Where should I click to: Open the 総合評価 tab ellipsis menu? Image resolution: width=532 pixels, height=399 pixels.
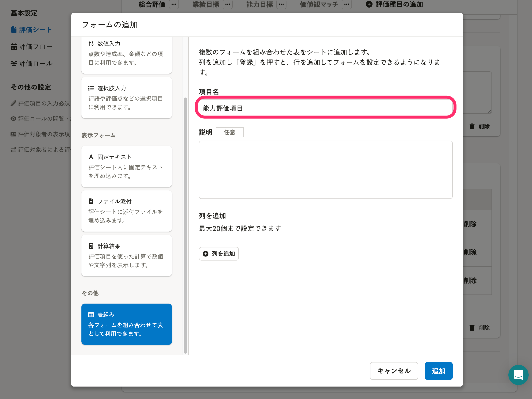pyautogui.click(x=174, y=4)
